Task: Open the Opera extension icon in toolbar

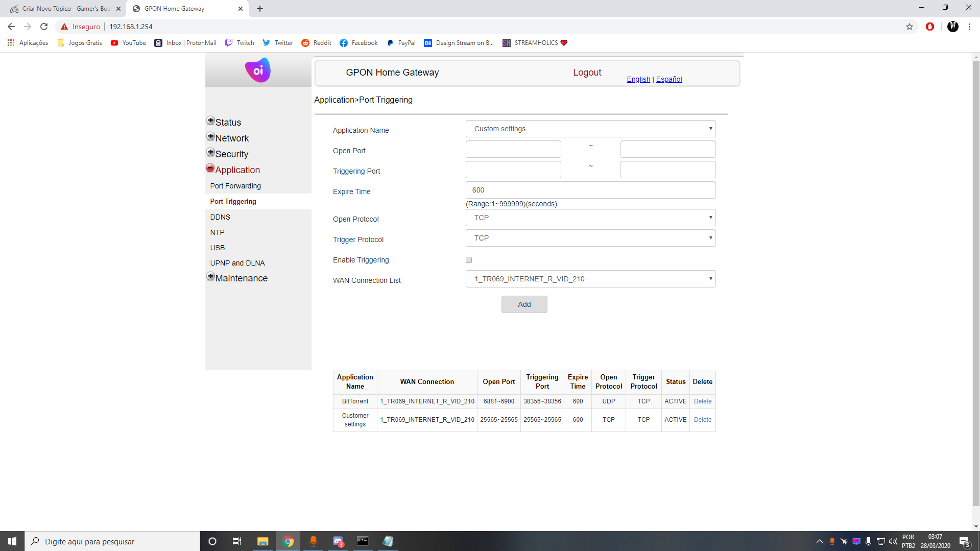Action: tap(930, 27)
